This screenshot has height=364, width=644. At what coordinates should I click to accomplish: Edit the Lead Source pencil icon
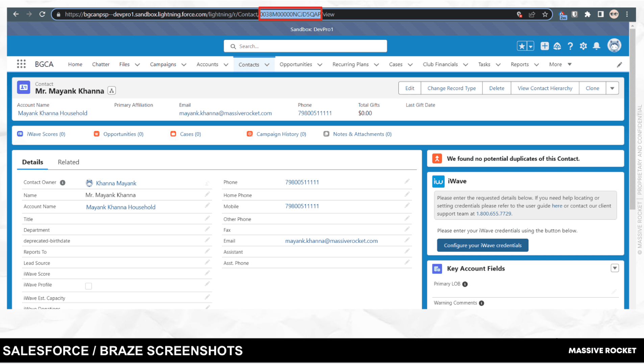point(207,262)
